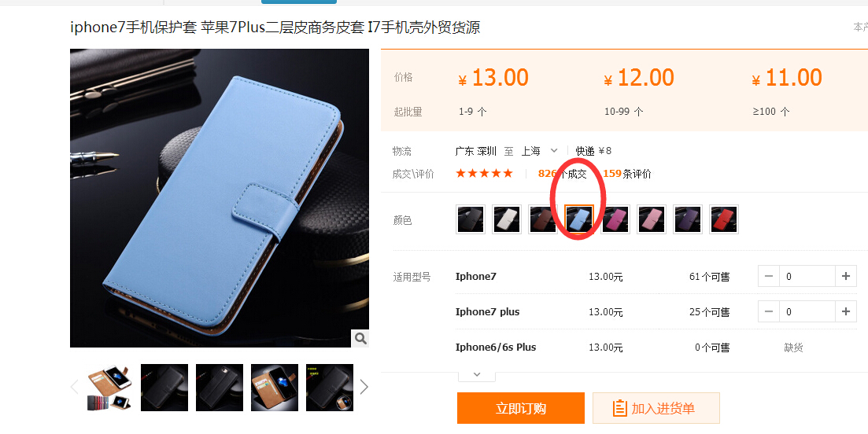Choose the purple case color
This screenshot has width=868, height=434.
click(x=688, y=219)
